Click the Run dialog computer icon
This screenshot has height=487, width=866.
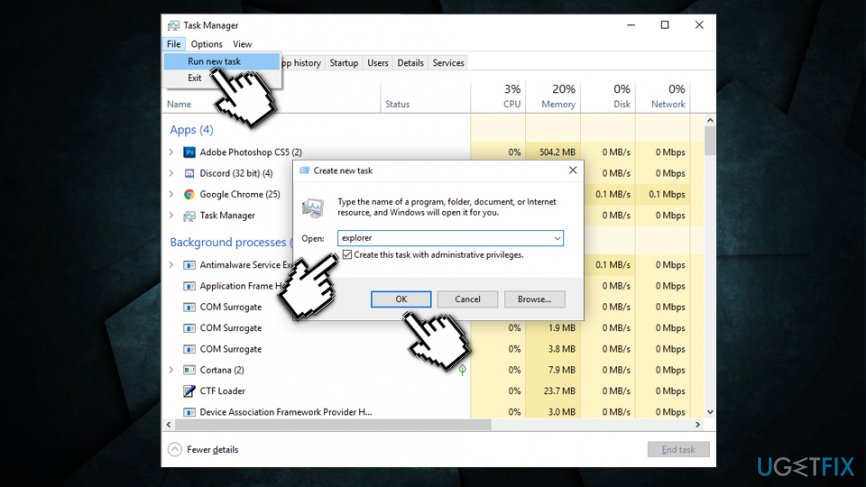[313, 208]
